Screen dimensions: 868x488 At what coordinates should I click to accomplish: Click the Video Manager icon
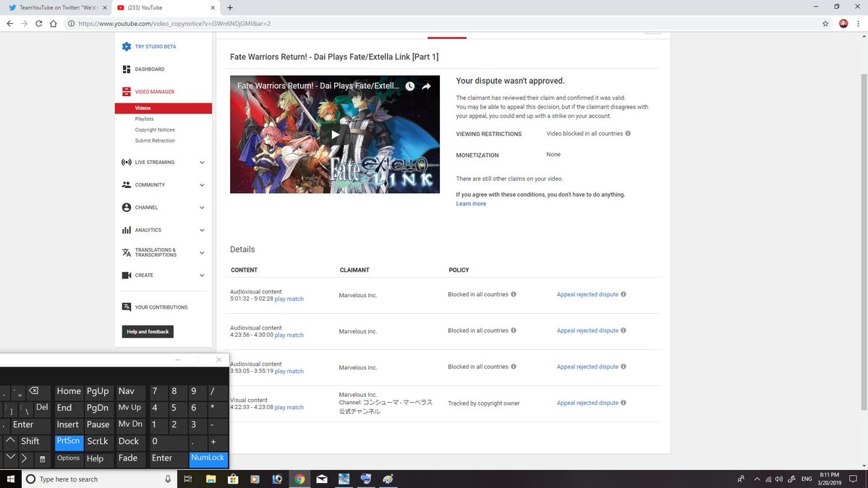click(127, 92)
